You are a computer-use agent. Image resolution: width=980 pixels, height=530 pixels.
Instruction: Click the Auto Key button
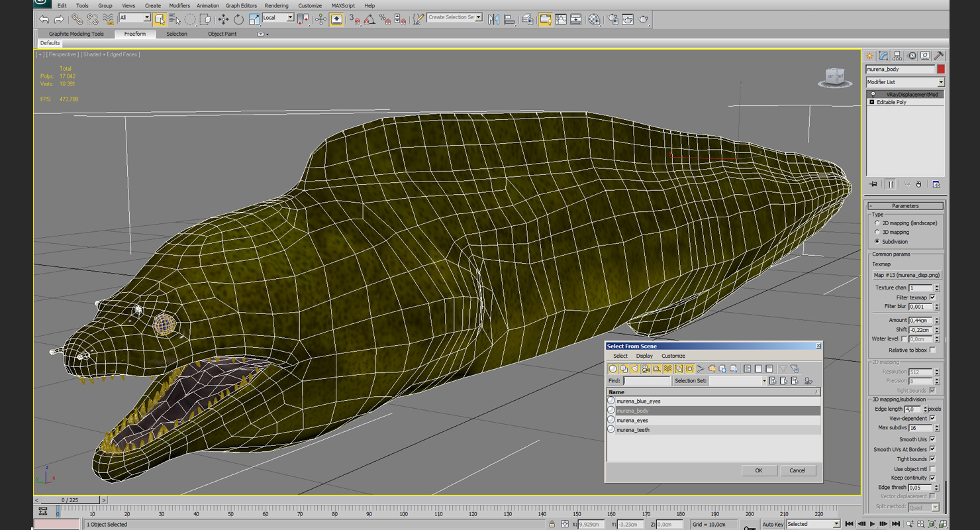772,524
